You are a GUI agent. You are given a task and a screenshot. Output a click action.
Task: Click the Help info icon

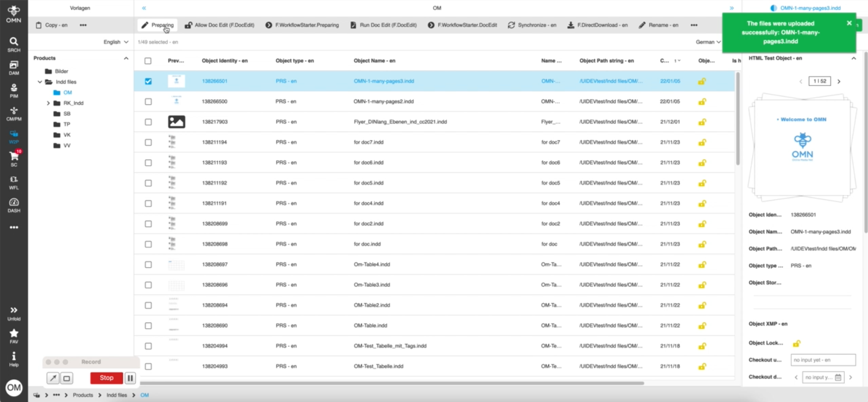point(14,359)
